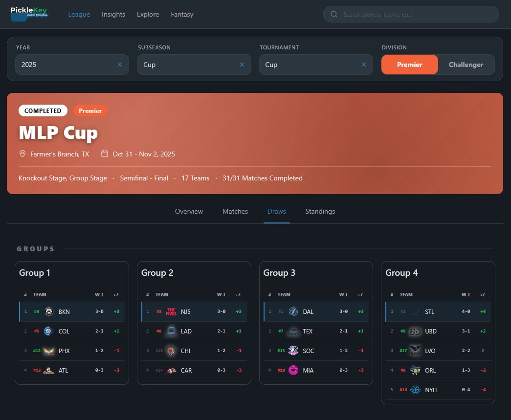Click the Group 1 heading
The width and height of the screenshot is (511, 420).
click(x=35, y=273)
